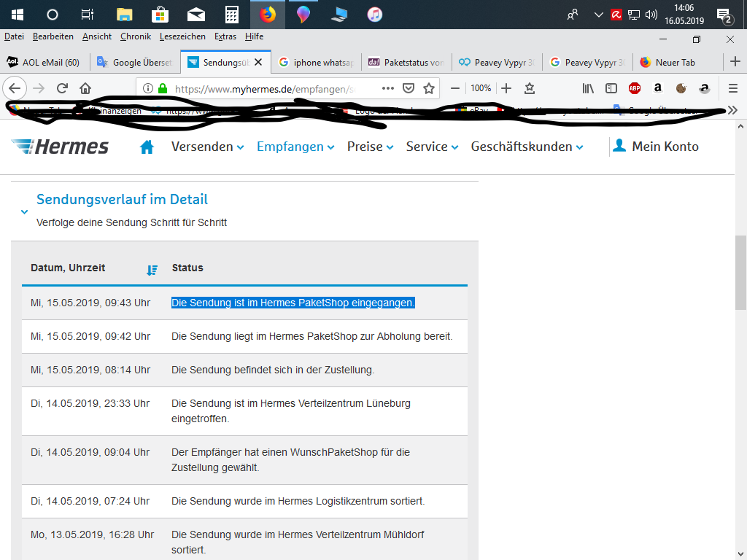The image size is (747, 560).
Task: Select 'Die Sendung befindet sich in der Zustellung.'
Action: tap(273, 370)
